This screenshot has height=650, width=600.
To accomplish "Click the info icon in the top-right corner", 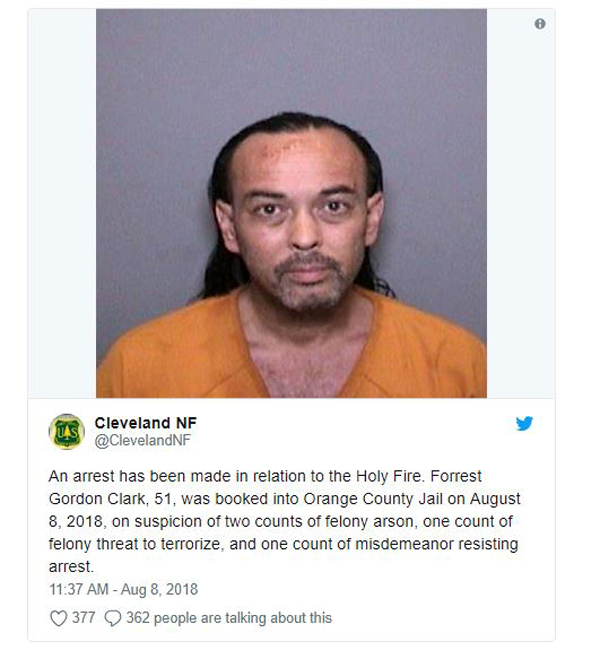I will coord(539,24).
